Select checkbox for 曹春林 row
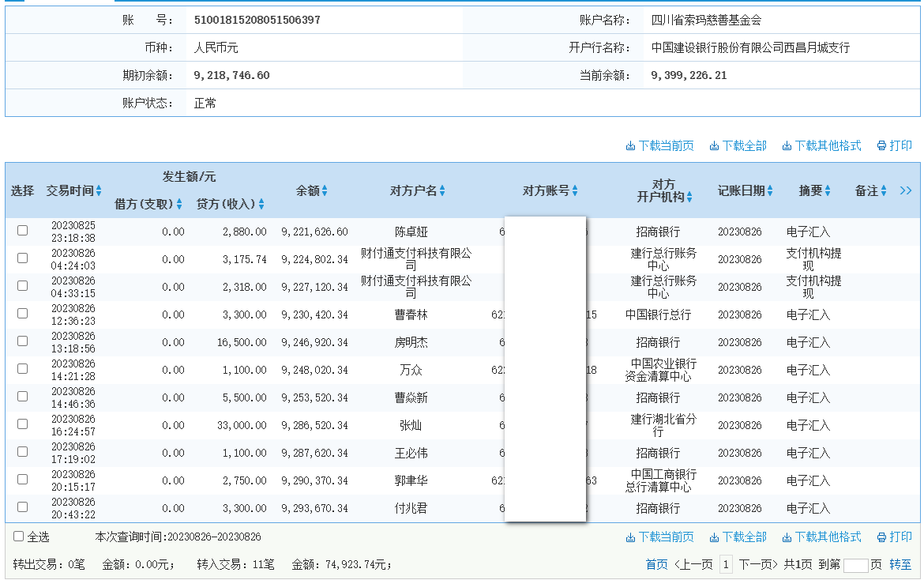Image resolution: width=924 pixels, height=580 pixels. [22, 314]
